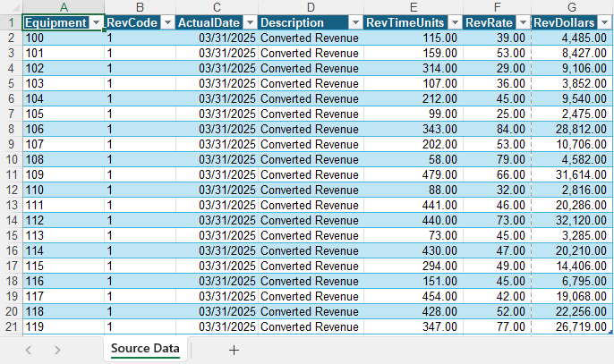The width and height of the screenshot is (614, 364).
Task: Select column E header
Action: click(414, 7)
